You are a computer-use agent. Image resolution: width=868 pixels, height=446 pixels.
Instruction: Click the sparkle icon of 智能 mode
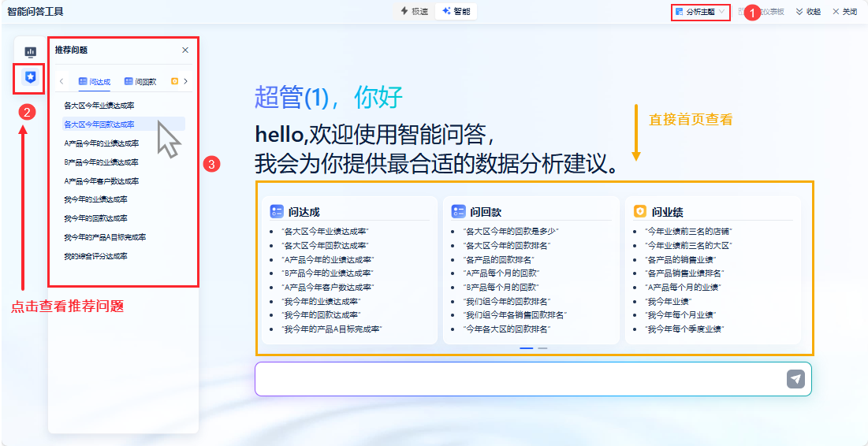coord(446,11)
